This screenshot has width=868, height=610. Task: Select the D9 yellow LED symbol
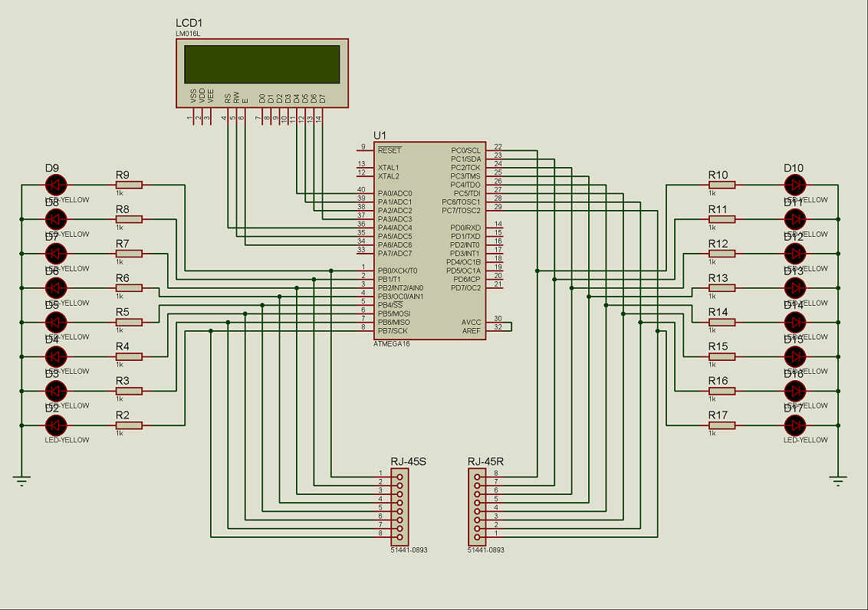click(55, 185)
